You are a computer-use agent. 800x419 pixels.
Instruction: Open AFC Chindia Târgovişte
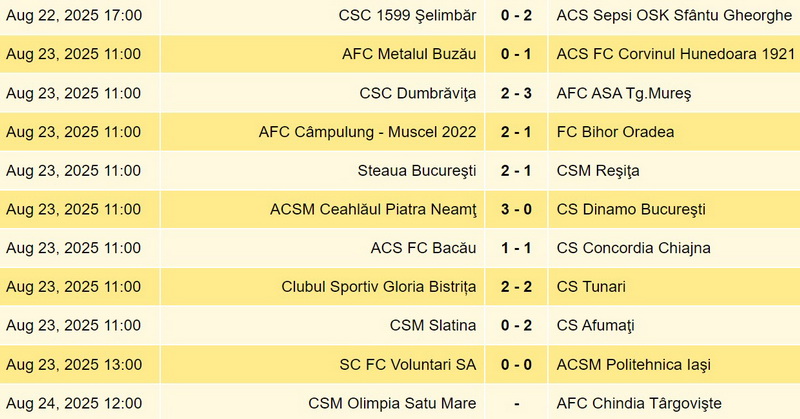[639, 404]
